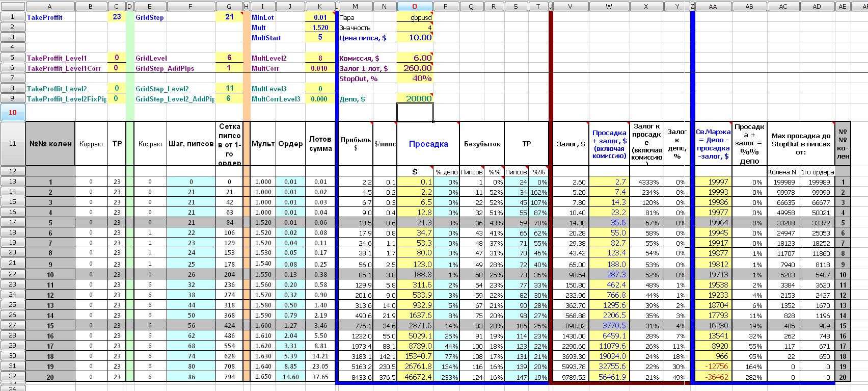
Task: Select the margin value 9789.52 cell
Action: point(571,377)
